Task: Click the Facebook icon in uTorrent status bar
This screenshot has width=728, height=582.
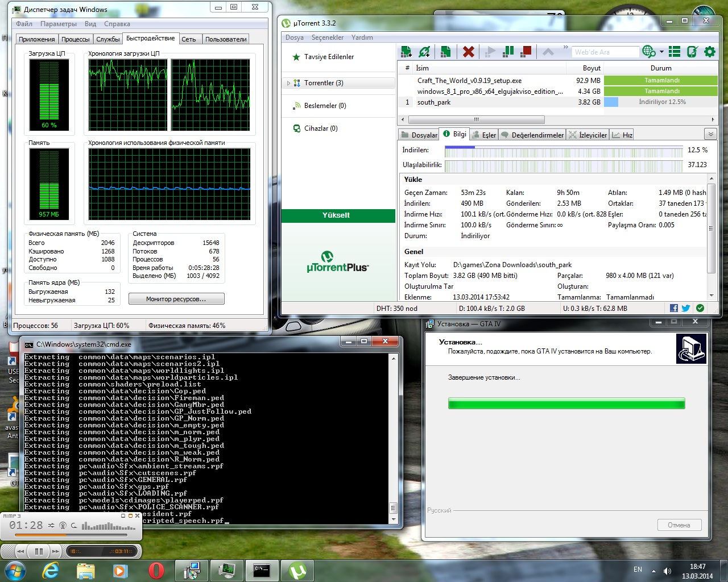Action: pos(674,308)
